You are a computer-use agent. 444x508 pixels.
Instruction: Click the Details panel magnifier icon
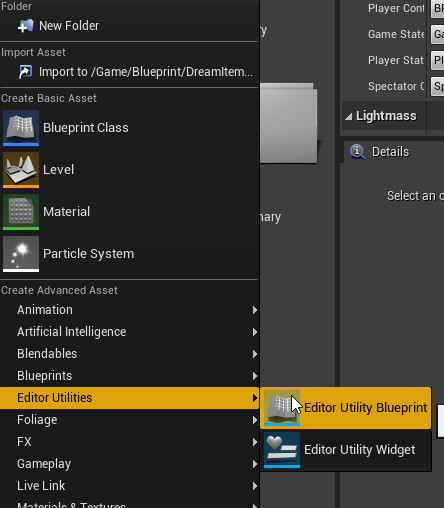coord(358,152)
